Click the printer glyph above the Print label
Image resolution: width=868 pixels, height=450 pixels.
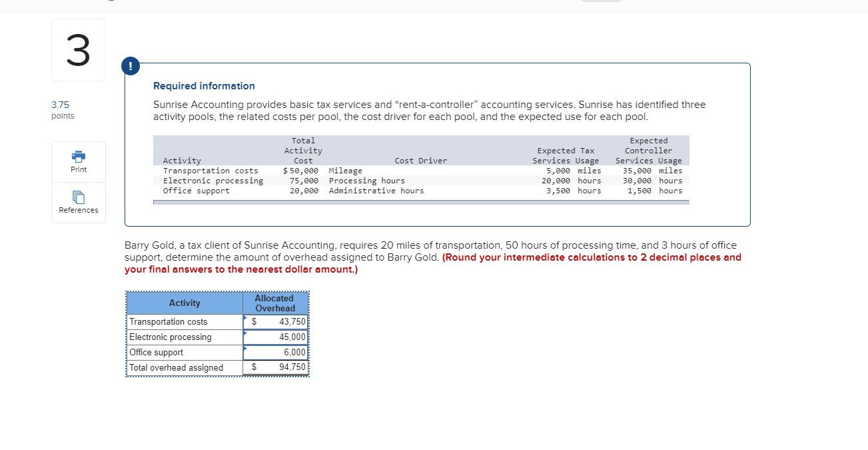[x=78, y=157]
